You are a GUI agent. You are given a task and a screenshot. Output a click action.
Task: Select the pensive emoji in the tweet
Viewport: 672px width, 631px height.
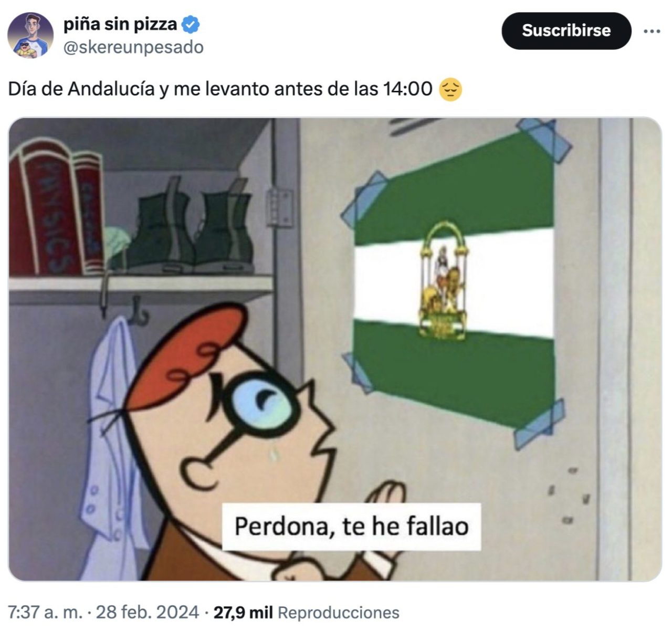point(450,89)
